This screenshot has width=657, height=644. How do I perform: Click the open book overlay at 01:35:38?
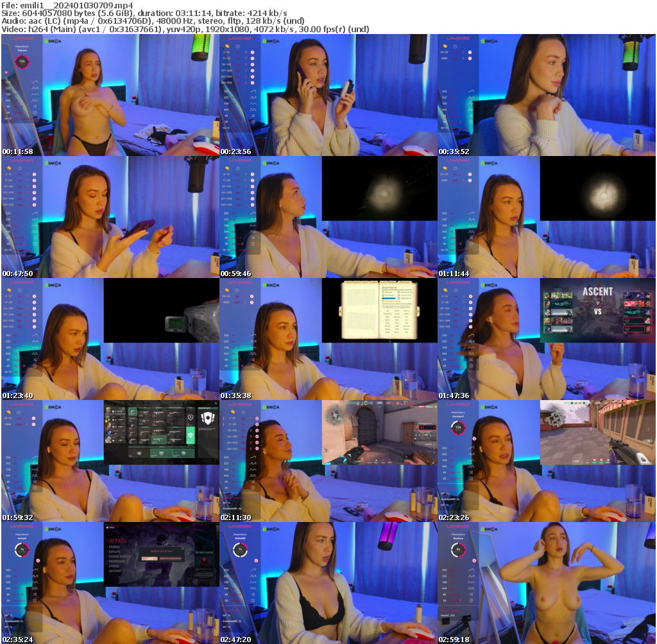click(380, 309)
